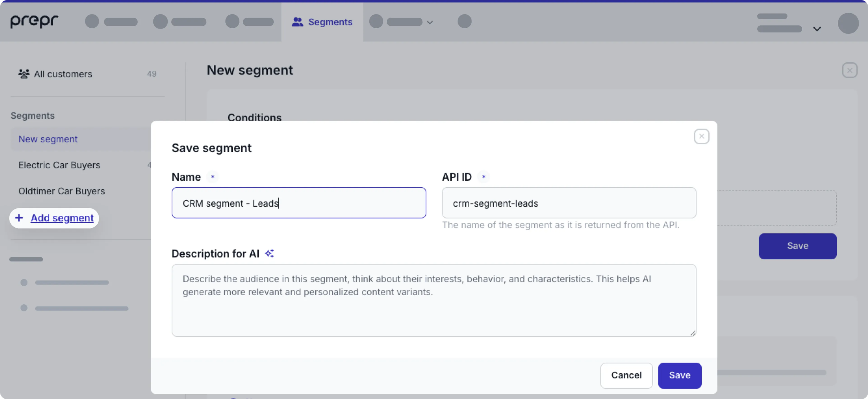Click the plus icon on Add segment
The width and height of the screenshot is (868, 399).
[19, 218]
